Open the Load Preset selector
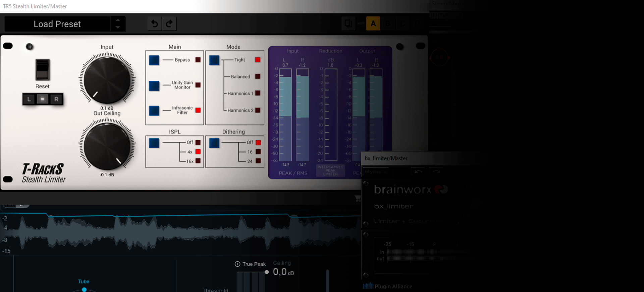 [57, 24]
